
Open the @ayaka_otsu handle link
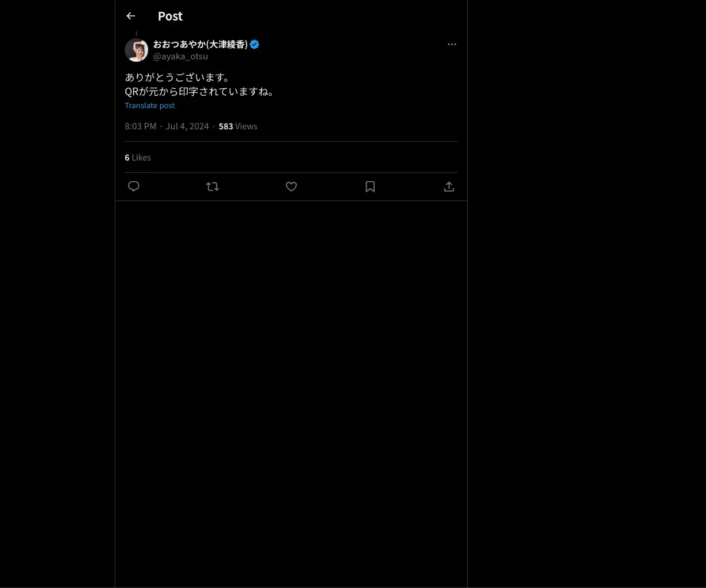click(180, 56)
